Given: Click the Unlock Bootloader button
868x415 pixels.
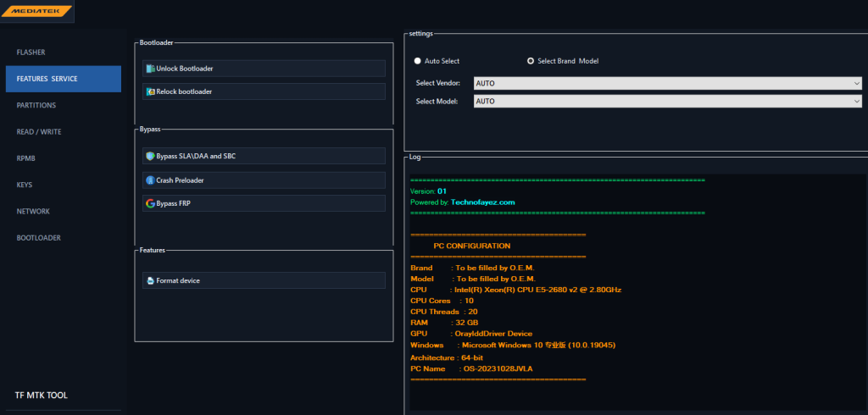Looking at the screenshot, I should tap(264, 69).
